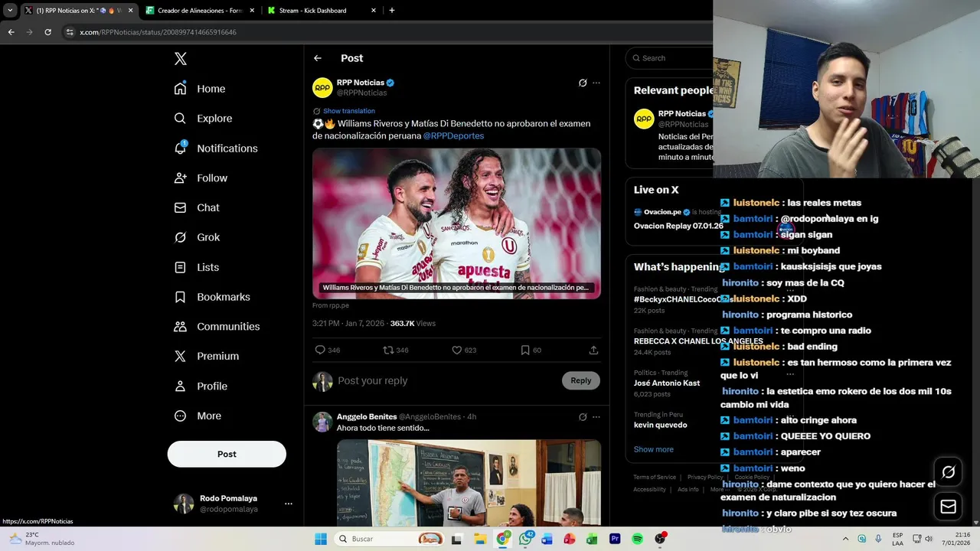Open WhatsApp from the taskbar
This screenshot has width=980, height=551.
tap(525, 539)
